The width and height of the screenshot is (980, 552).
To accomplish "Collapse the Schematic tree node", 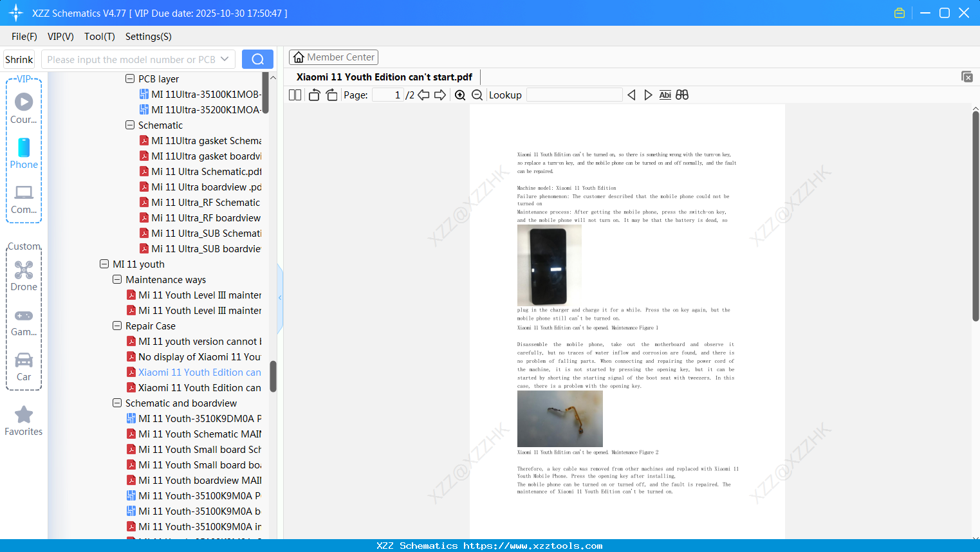I will tap(130, 125).
